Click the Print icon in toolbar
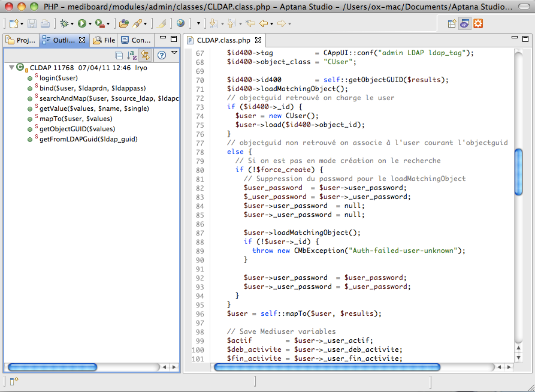The image size is (535, 392). (x=45, y=23)
